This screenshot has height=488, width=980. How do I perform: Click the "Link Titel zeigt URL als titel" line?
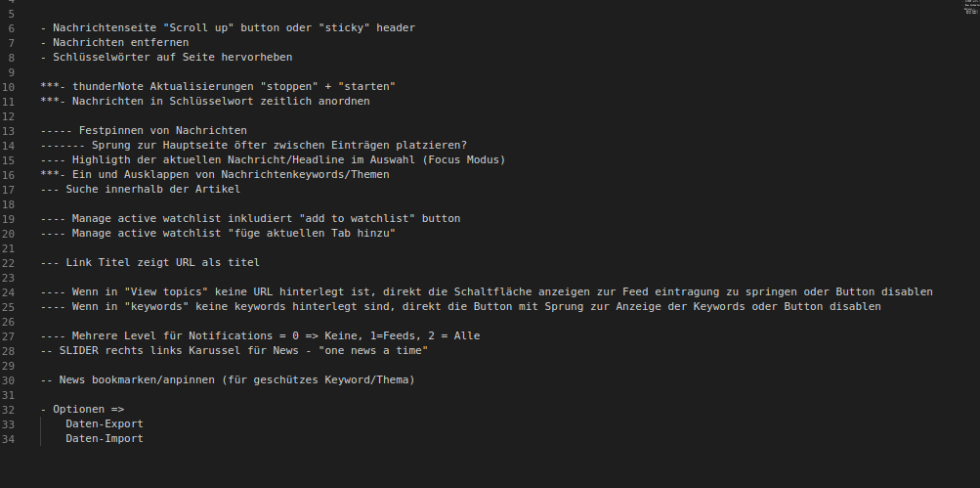(x=162, y=263)
